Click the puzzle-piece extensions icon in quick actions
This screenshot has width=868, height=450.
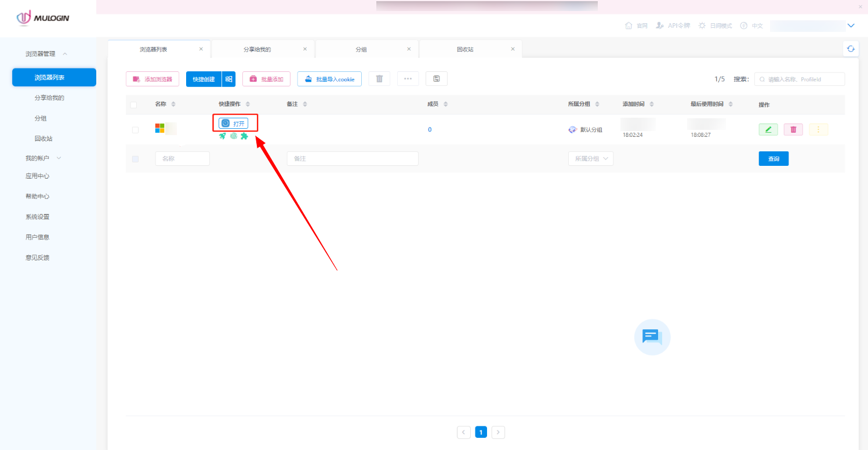point(244,136)
